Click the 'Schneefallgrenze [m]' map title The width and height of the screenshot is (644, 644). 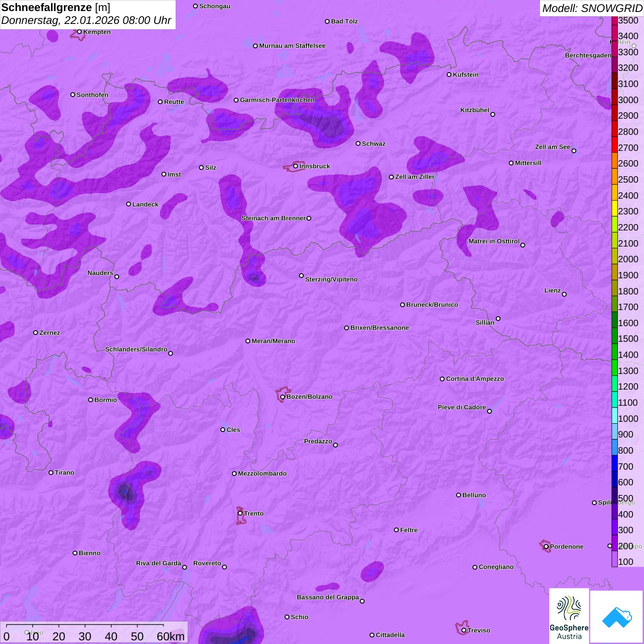click(56, 7)
